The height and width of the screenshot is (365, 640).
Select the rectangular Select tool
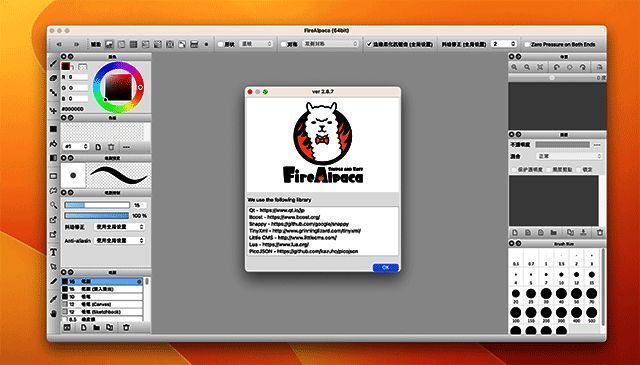53,176
